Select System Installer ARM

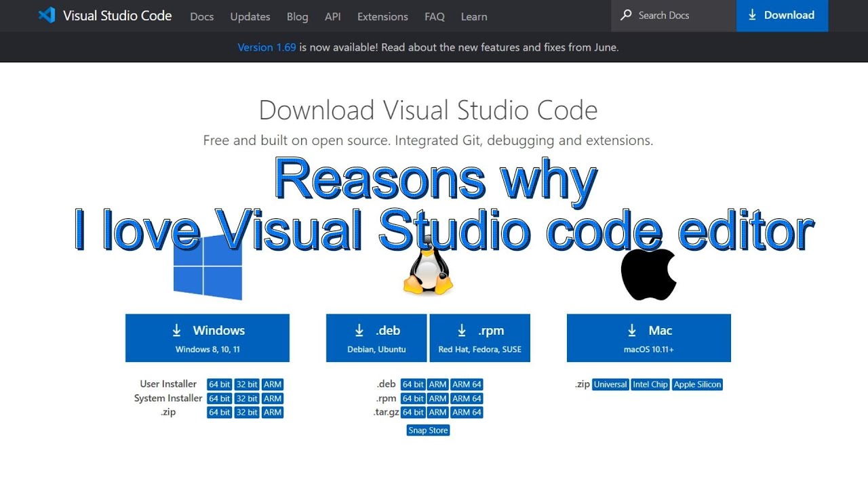(273, 399)
